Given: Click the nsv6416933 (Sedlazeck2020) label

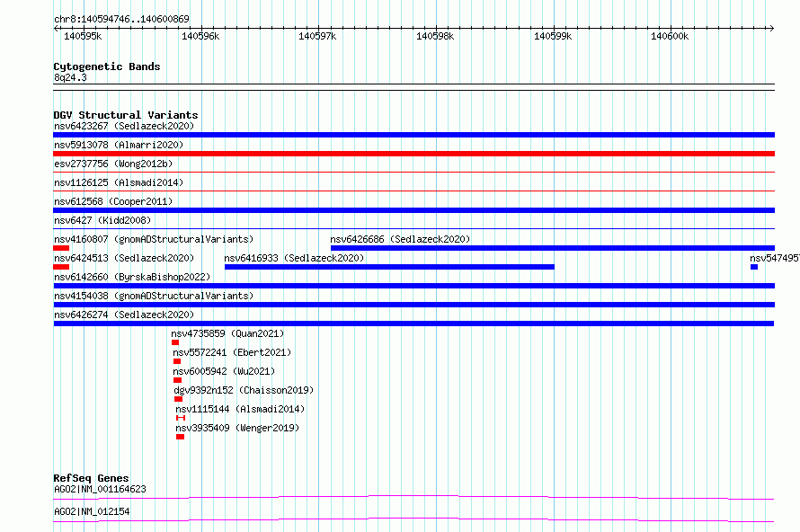Looking at the screenshot, I should click(294, 258).
